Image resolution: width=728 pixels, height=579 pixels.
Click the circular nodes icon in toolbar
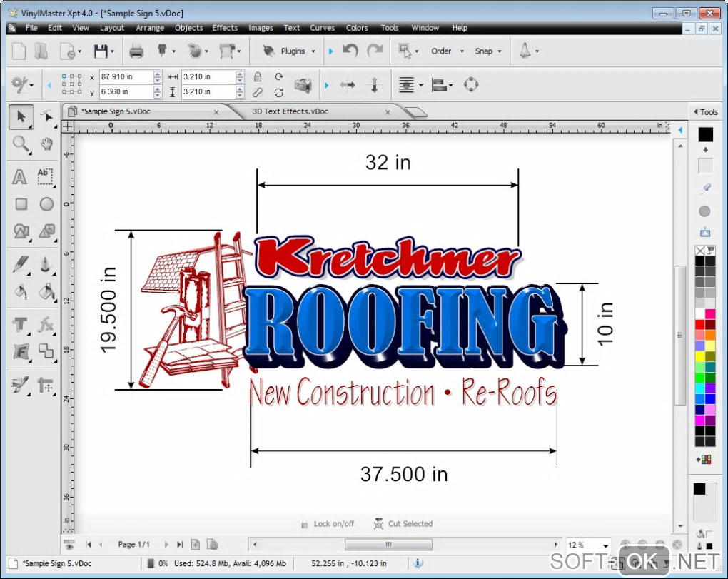point(471,84)
